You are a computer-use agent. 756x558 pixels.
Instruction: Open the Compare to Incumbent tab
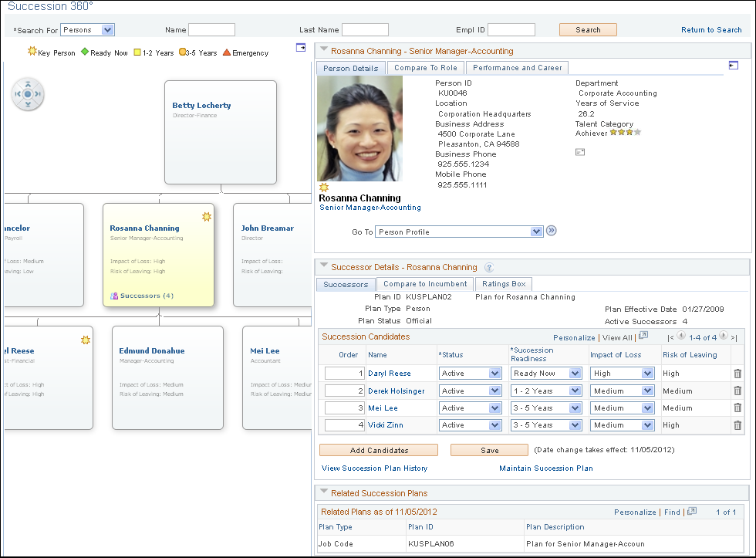point(425,283)
